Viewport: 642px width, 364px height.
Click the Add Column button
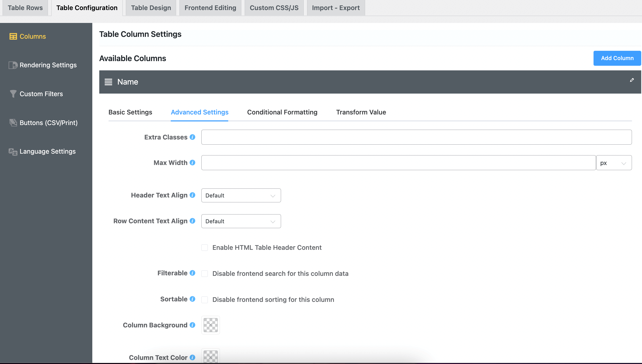(x=617, y=58)
